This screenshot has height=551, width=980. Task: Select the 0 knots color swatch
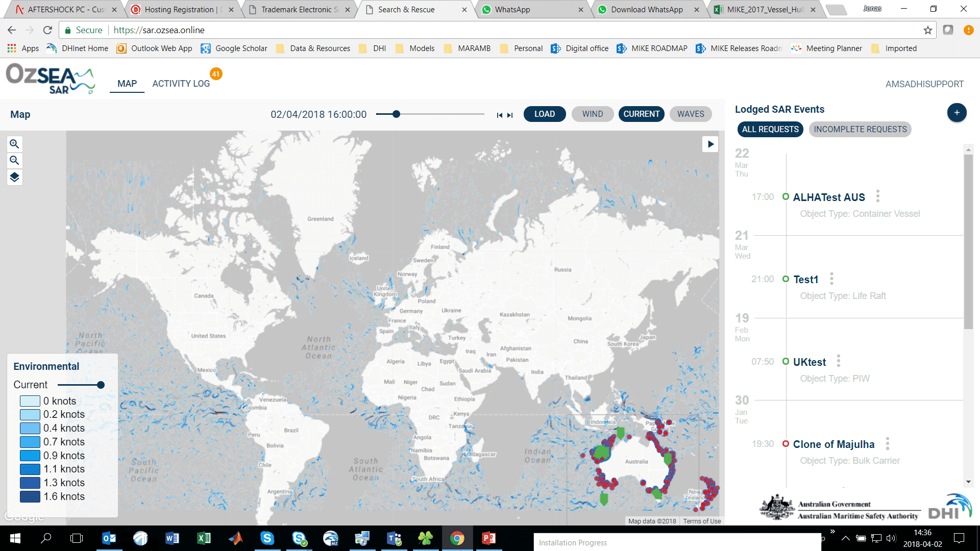point(30,401)
